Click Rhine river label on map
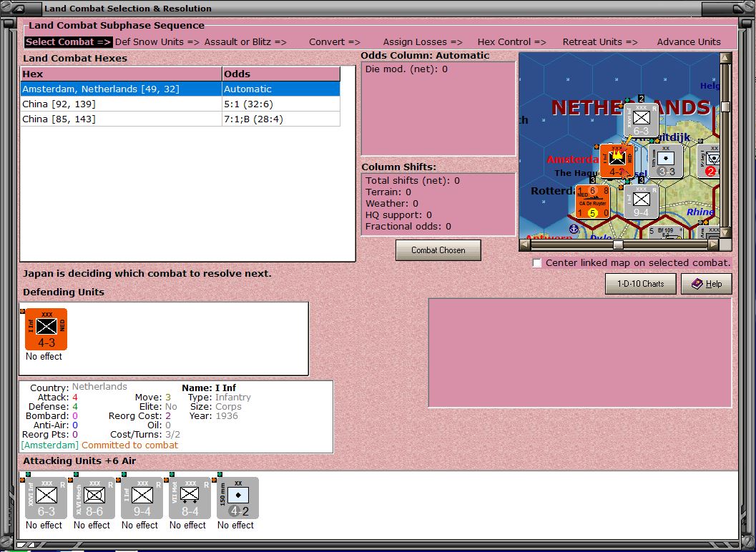 tap(700, 212)
